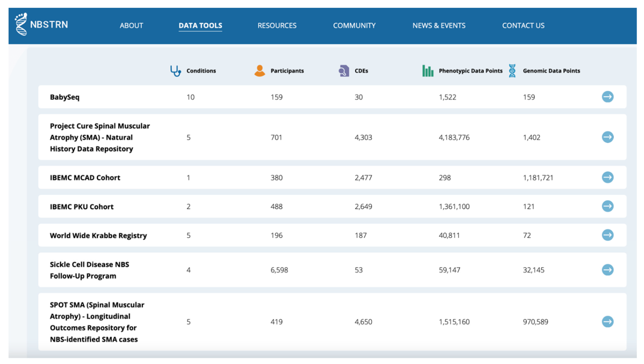Click the BabySeq dataset title

[64, 97]
